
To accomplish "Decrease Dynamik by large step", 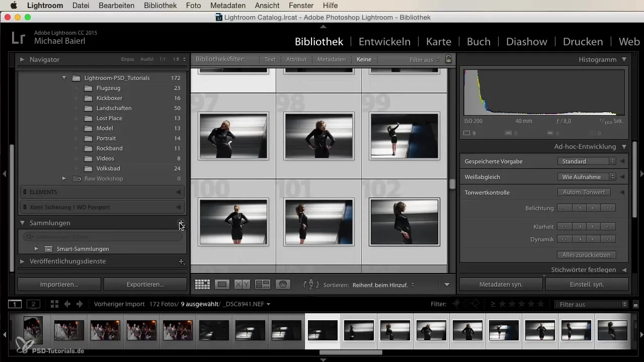I will click(x=565, y=239).
